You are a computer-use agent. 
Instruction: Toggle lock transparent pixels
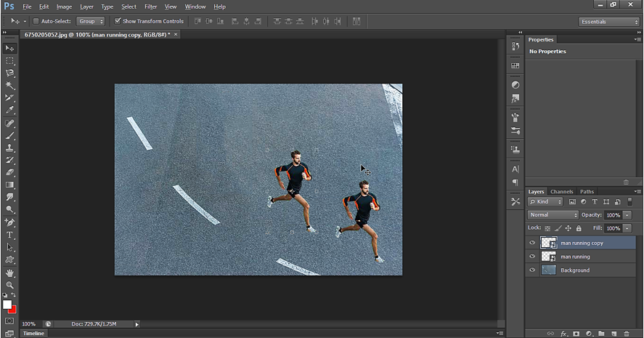coord(547,228)
